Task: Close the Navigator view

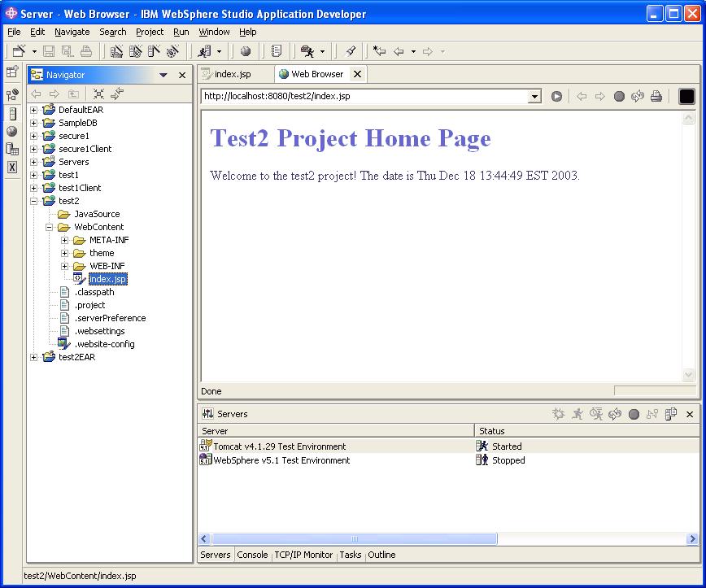Action: pyautogui.click(x=182, y=75)
